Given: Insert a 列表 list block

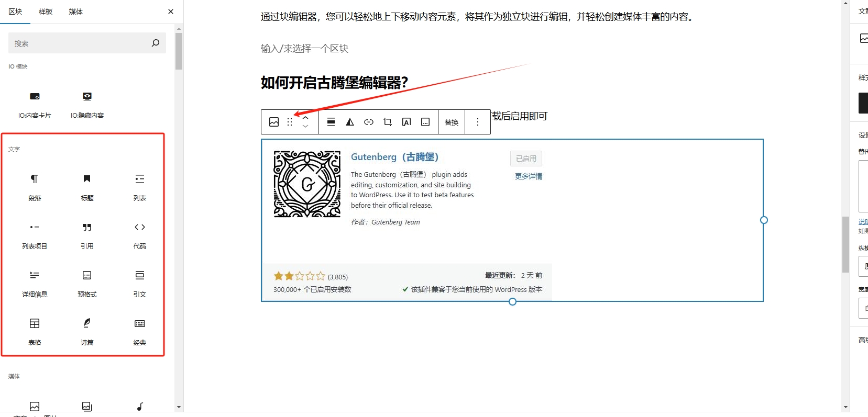Looking at the screenshot, I should pyautogui.click(x=139, y=187).
